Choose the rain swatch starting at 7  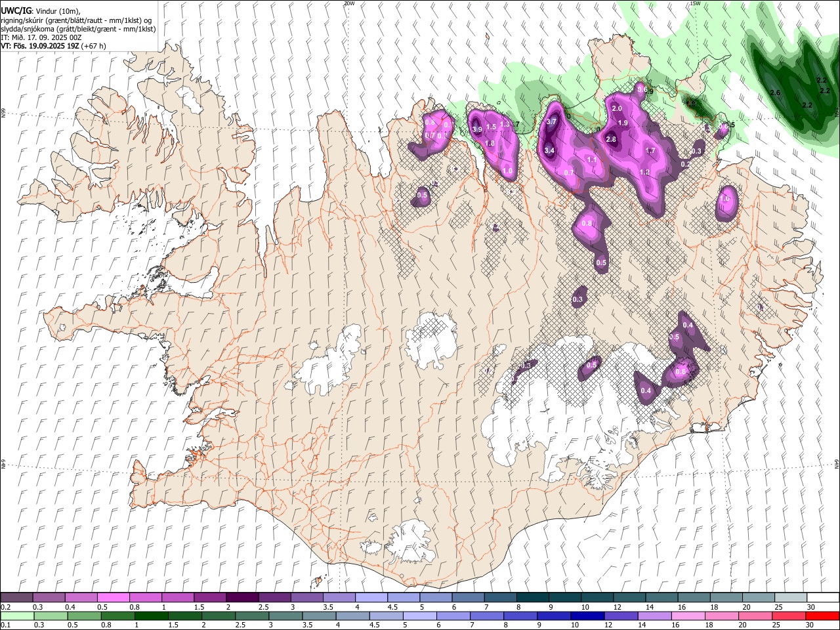pyautogui.click(x=486, y=616)
